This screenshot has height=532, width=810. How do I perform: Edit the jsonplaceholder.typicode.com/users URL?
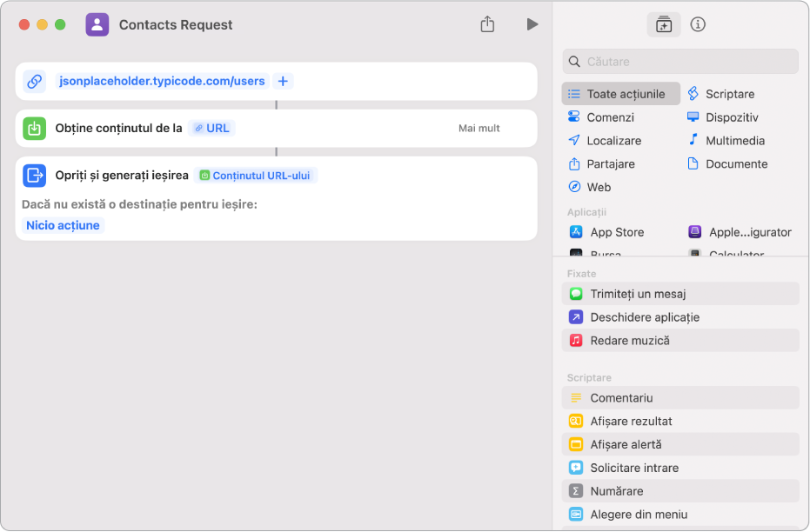tap(162, 81)
